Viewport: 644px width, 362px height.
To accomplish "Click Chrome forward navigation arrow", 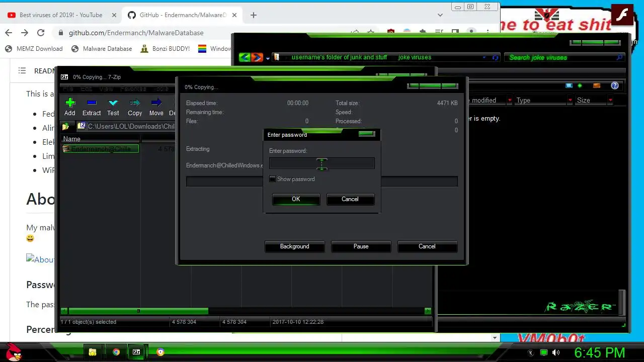I will 25,33.
